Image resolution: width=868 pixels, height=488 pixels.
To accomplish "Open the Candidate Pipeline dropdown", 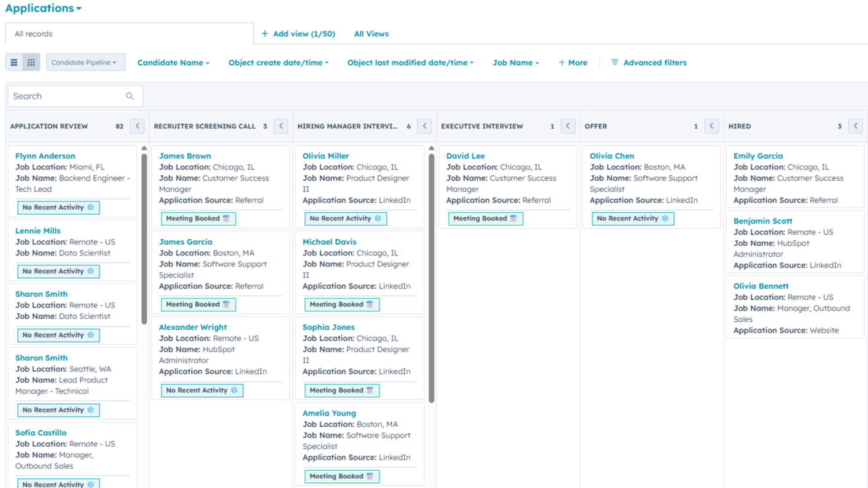I will 85,62.
